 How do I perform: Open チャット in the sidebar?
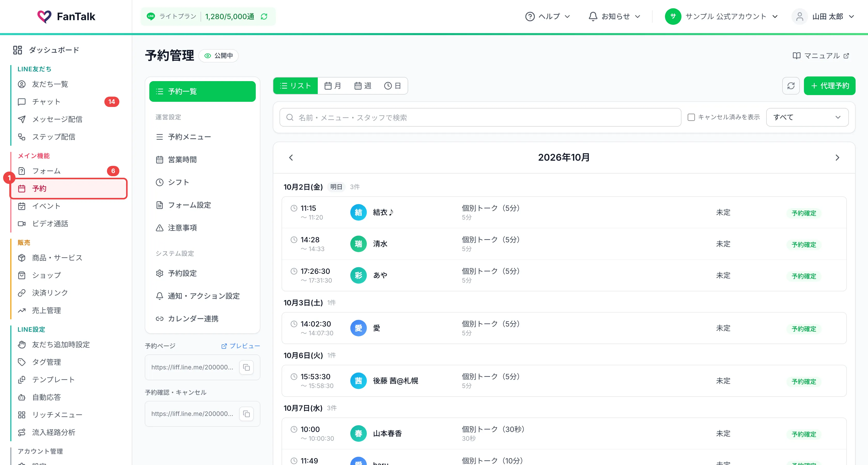pos(69,102)
